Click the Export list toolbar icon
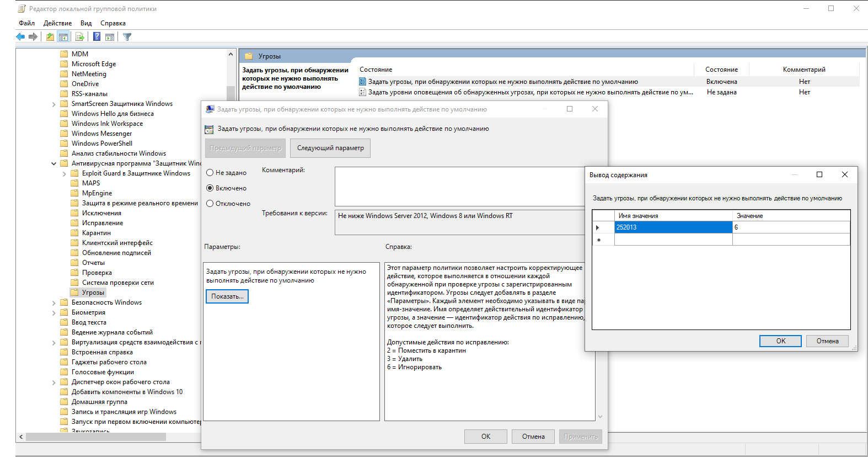This screenshot has width=868, height=457. click(80, 37)
